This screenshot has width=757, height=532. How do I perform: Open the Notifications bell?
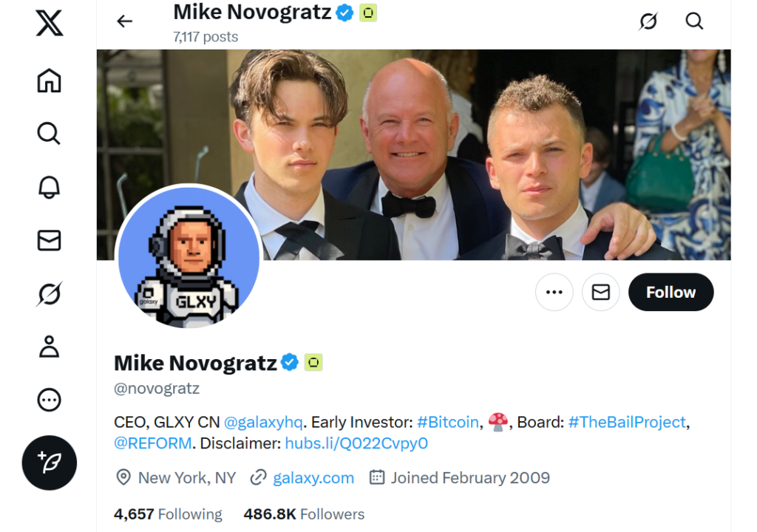[x=50, y=187]
